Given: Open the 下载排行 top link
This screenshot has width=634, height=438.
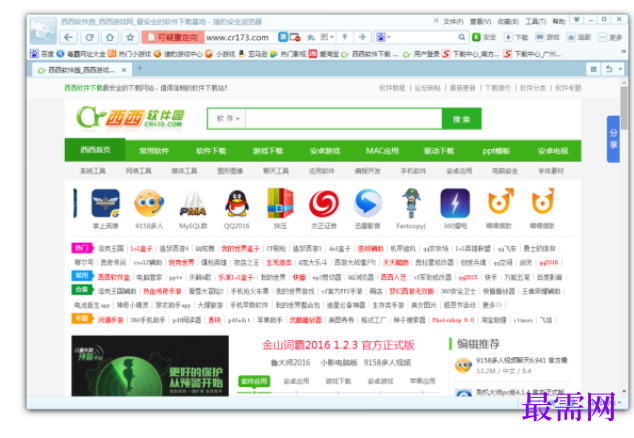Looking at the screenshot, I should click(x=498, y=88).
